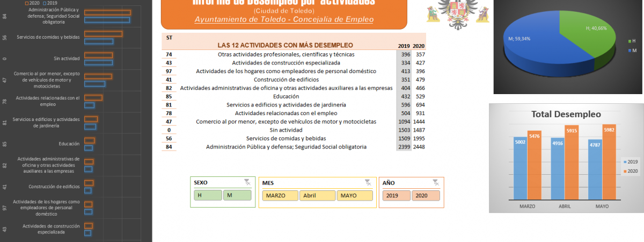
Task: Select the MAYO 2019 bar labeled 4787
Action: [595, 169]
